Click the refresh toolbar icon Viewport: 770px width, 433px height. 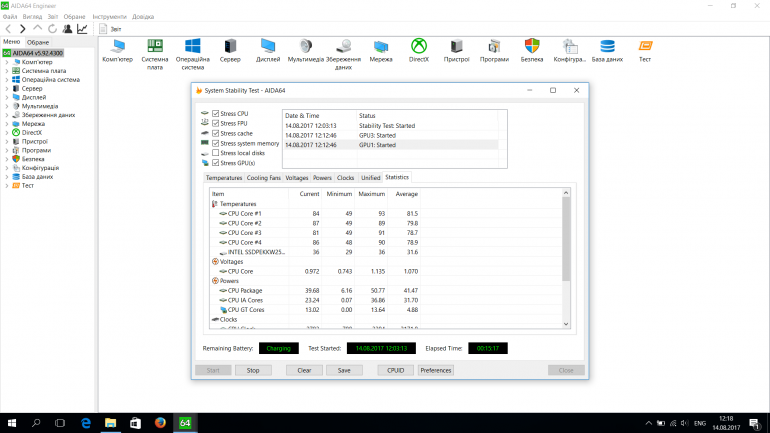(52, 29)
